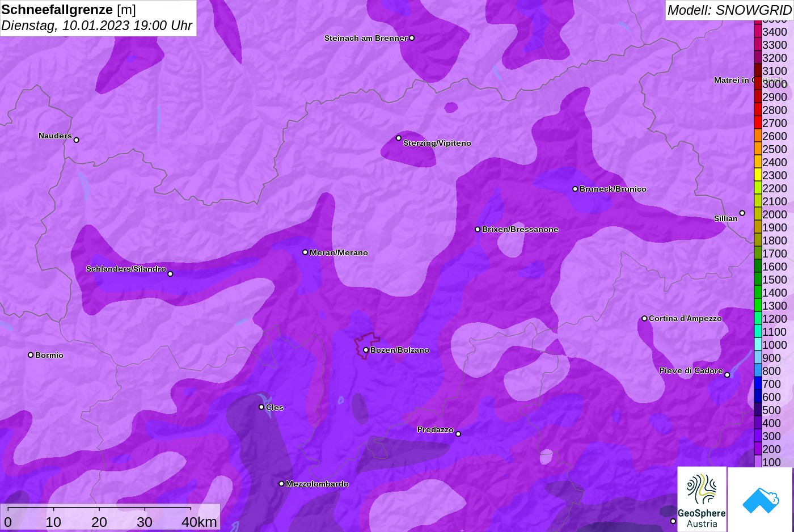Click the 20 tick on scale bar

[99, 522]
